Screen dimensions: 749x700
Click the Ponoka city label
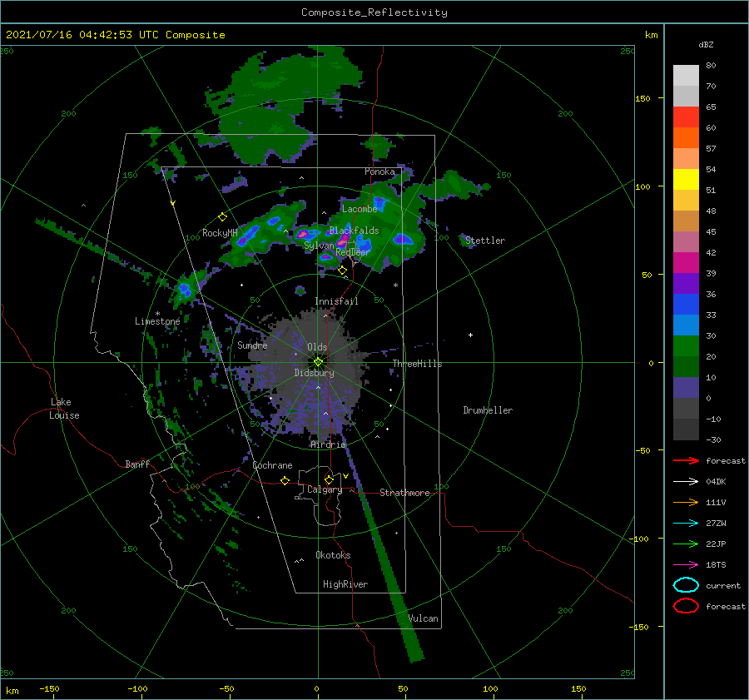point(379,171)
